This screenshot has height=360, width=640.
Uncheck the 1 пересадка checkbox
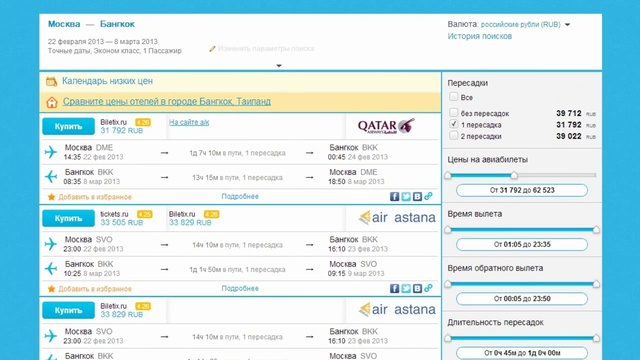tap(453, 124)
